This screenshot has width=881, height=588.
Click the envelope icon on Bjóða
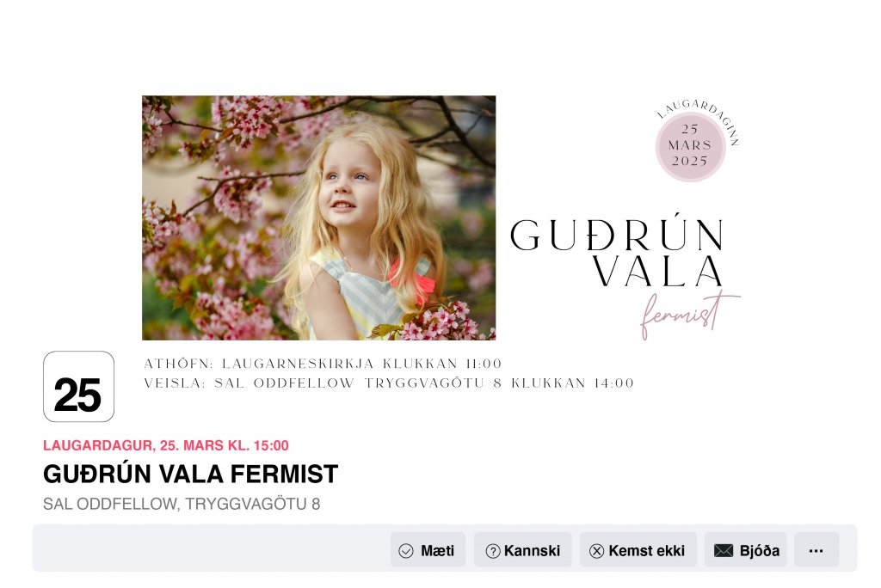click(x=723, y=550)
